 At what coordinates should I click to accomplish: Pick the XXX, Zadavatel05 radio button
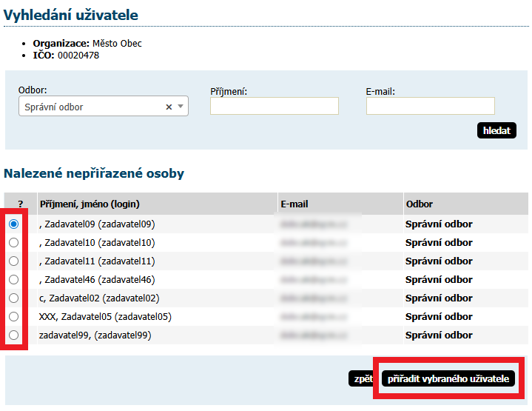[13, 317]
